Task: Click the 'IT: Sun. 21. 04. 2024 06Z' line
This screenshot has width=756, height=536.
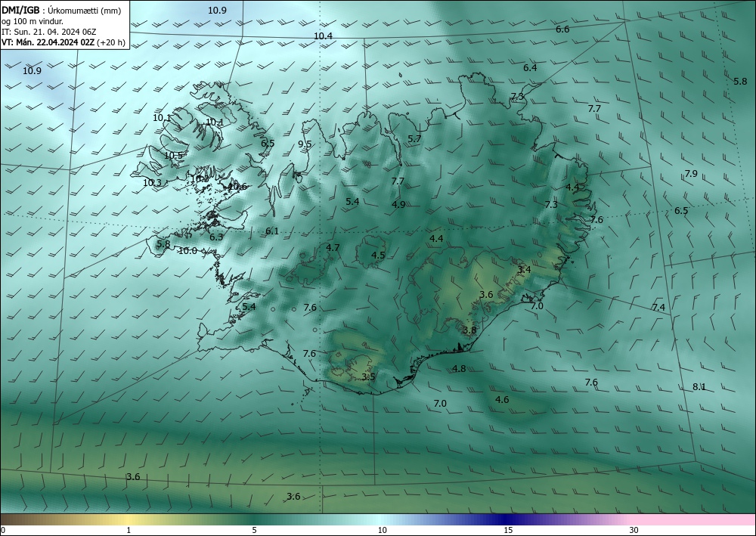Action: click(x=48, y=32)
